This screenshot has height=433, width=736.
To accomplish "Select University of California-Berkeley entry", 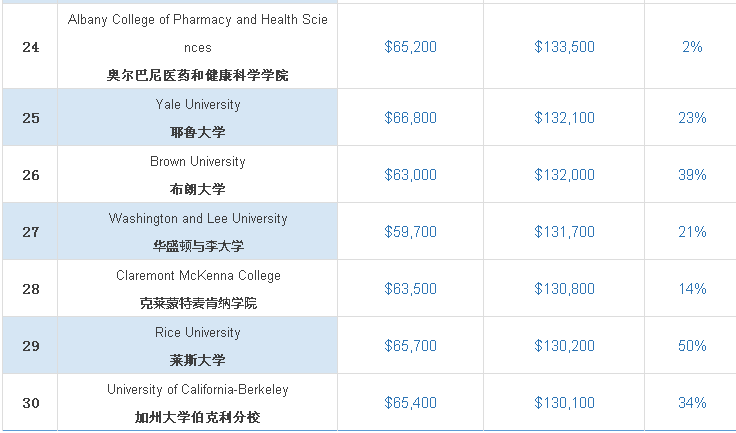I will pyautogui.click(x=198, y=390).
